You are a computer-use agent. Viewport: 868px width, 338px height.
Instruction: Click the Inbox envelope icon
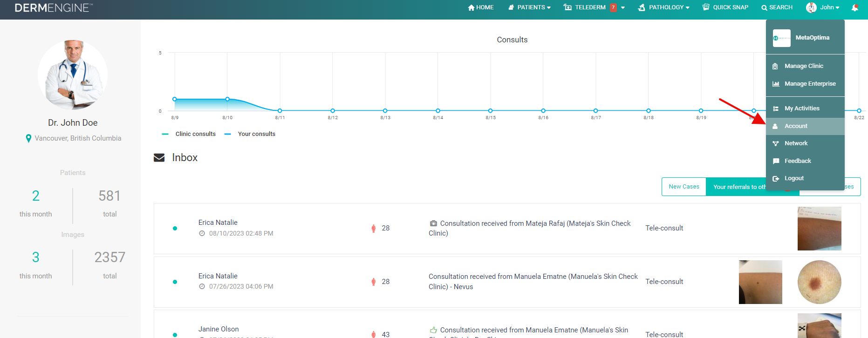[x=159, y=158]
